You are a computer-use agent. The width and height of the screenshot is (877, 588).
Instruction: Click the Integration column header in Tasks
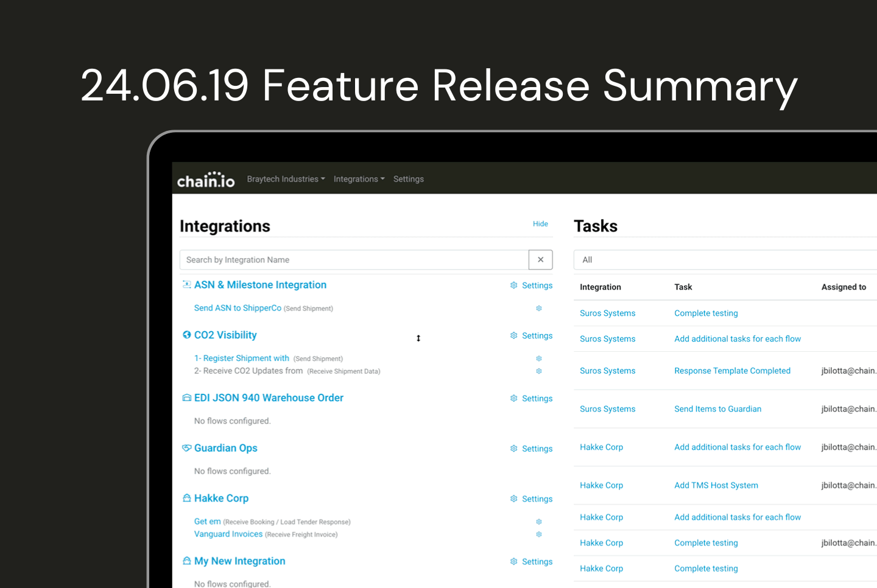(601, 287)
